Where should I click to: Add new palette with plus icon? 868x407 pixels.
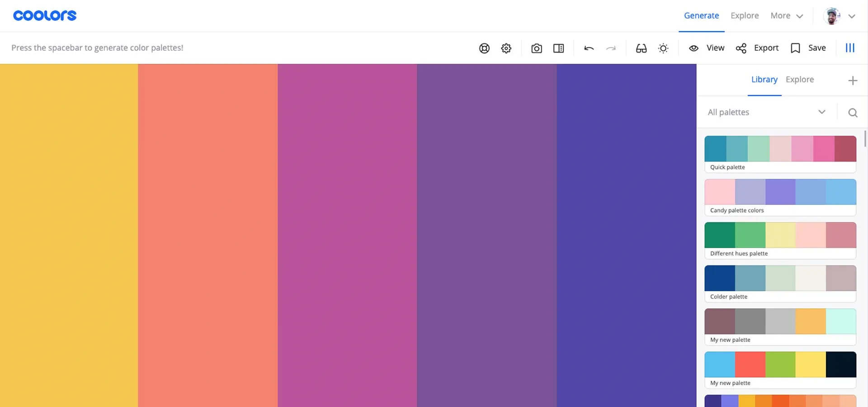pos(853,80)
